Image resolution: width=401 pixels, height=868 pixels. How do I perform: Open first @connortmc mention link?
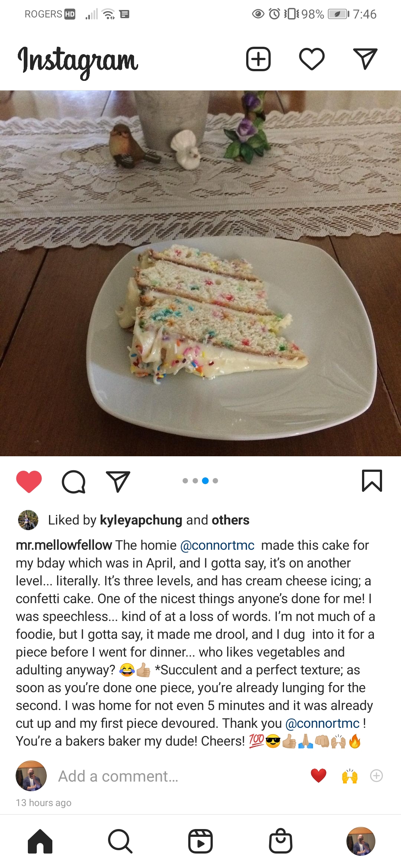pyautogui.click(x=217, y=545)
